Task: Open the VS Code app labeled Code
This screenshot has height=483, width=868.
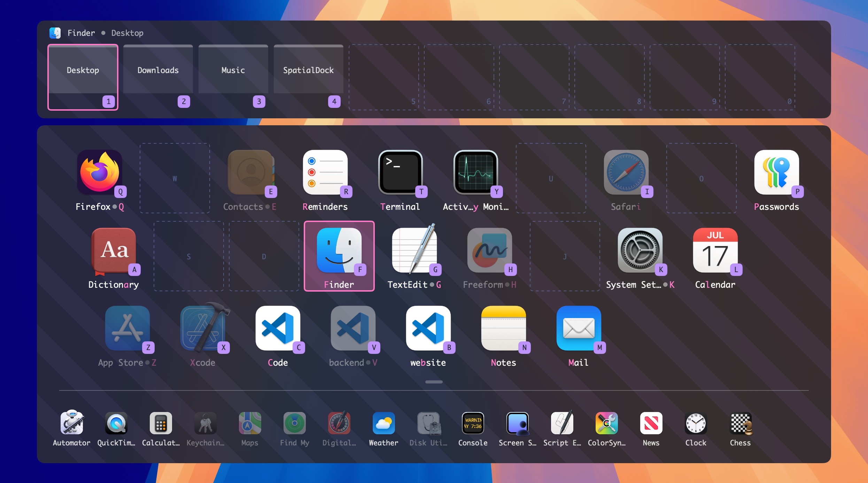Action: tap(278, 328)
